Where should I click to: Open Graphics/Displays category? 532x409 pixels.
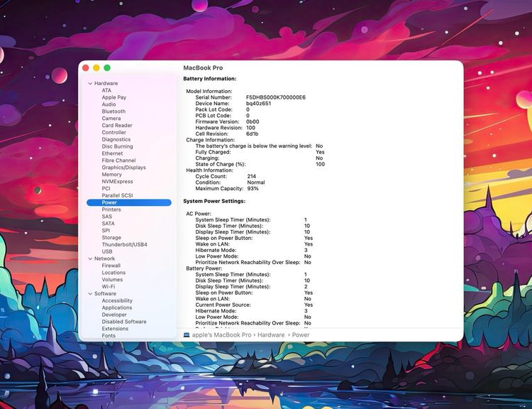point(124,168)
